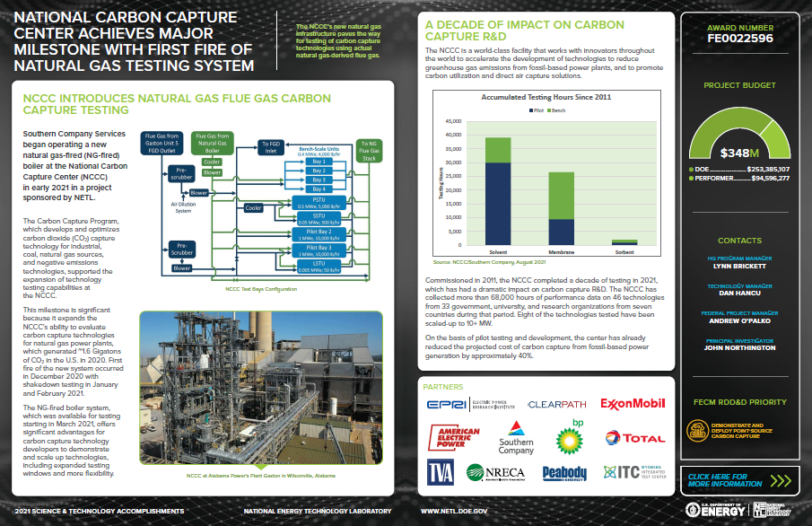Click the American Electric Power logo
The width and height of the screenshot is (812, 526).
(454, 438)
